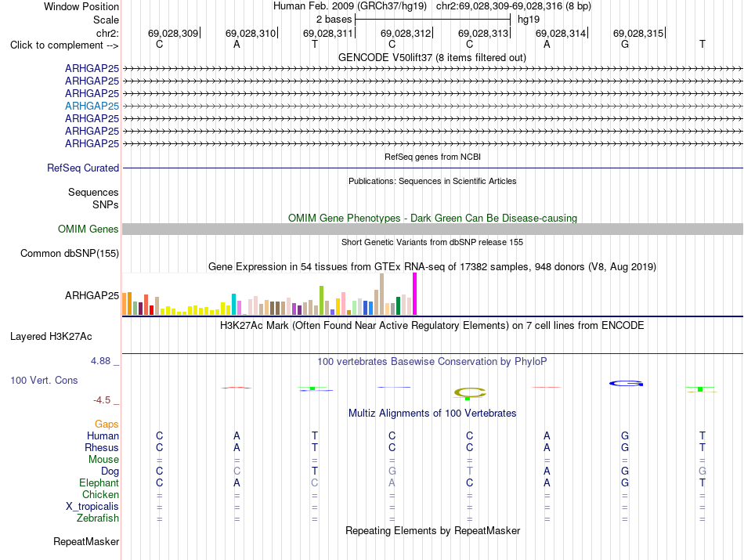Click the orange Gaps label
Viewport: 744px width, 560px height.
click(107, 425)
